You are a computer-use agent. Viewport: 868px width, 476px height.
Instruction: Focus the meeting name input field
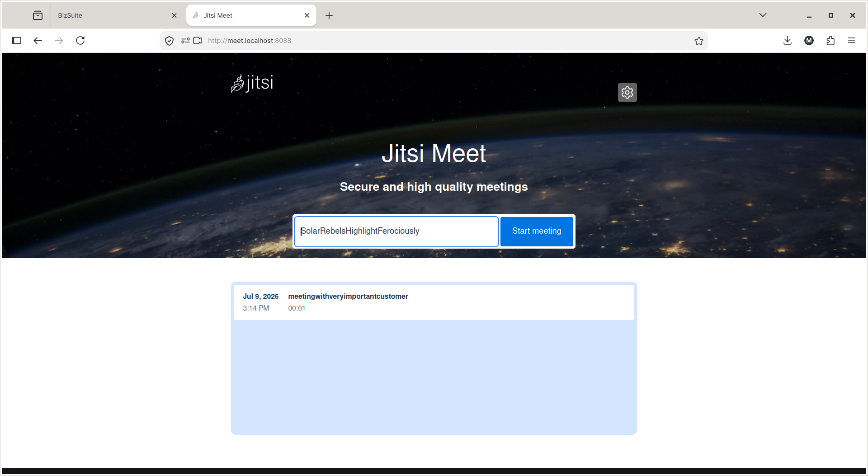point(396,231)
